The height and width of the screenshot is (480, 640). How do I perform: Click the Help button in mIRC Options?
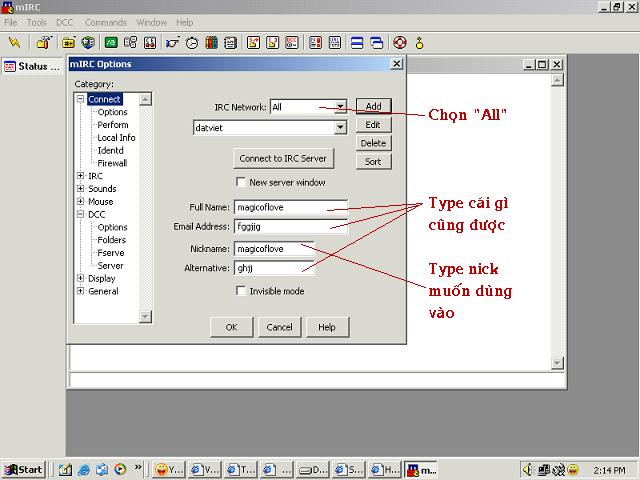tap(327, 327)
